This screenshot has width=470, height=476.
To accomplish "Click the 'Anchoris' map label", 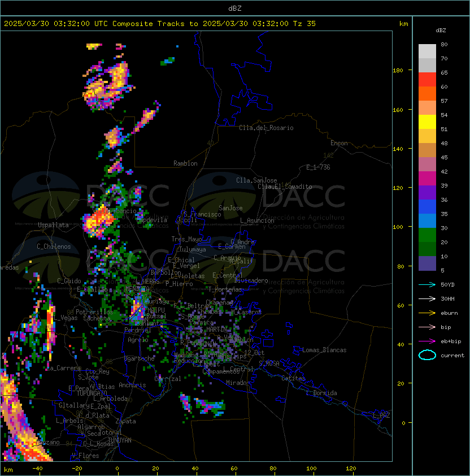I will coord(132,385).
